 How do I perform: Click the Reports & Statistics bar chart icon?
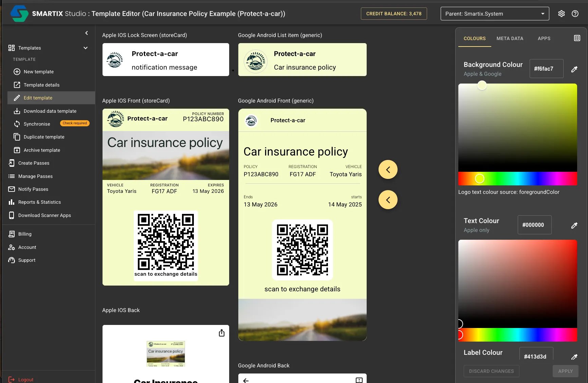tap(12, 202)
